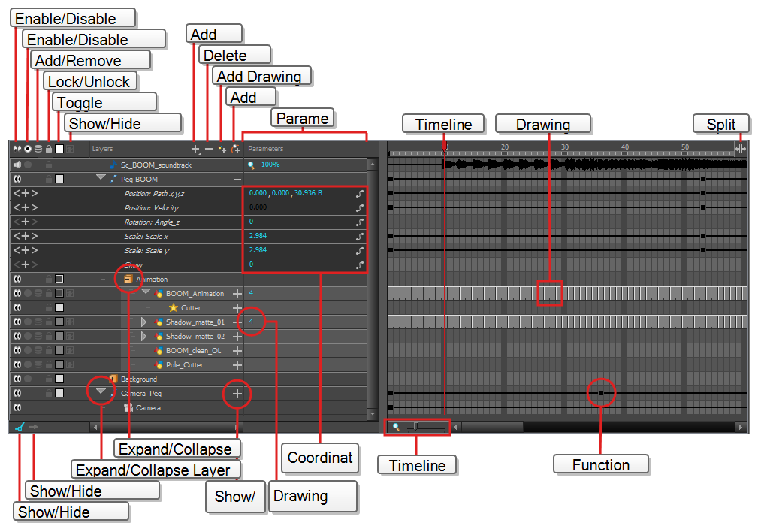Image resolution: width=758 pixels, height=532 pixels.
Task: Click the Position Path x,y,z value field
Action: 285,194
